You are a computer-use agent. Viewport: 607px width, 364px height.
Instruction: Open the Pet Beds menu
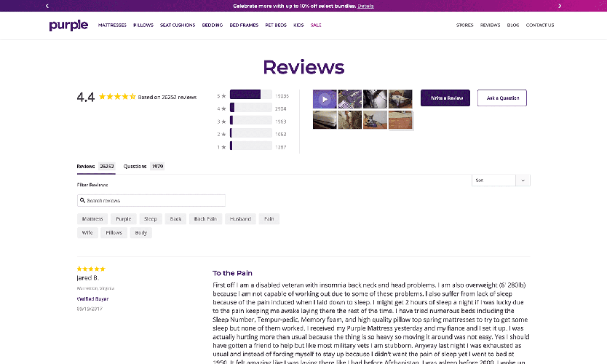coord(276,25)
